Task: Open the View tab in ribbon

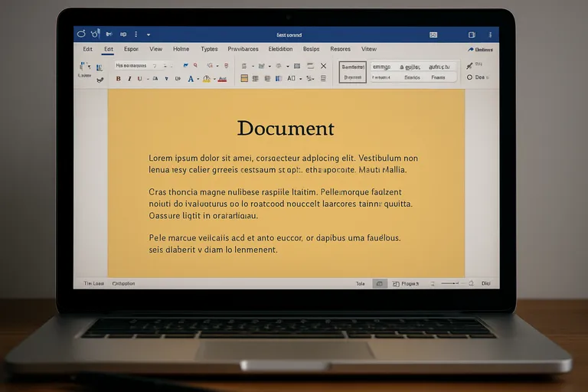Action: coord(155,49)
